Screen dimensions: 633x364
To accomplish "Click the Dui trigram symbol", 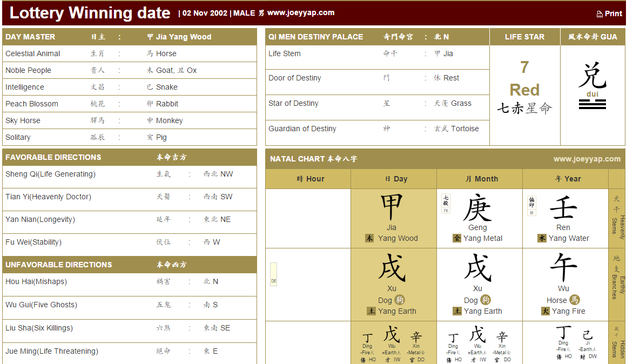I will pos(592,104).
